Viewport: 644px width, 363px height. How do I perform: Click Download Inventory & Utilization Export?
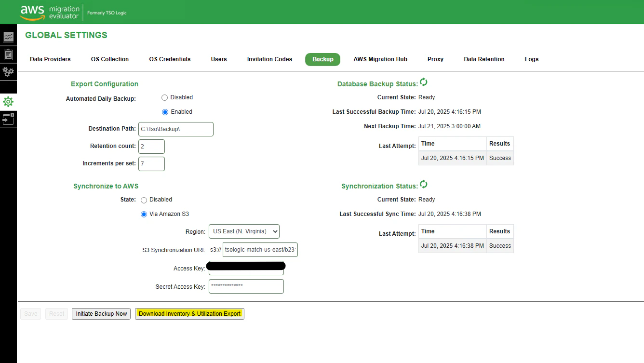click(189, 314)
